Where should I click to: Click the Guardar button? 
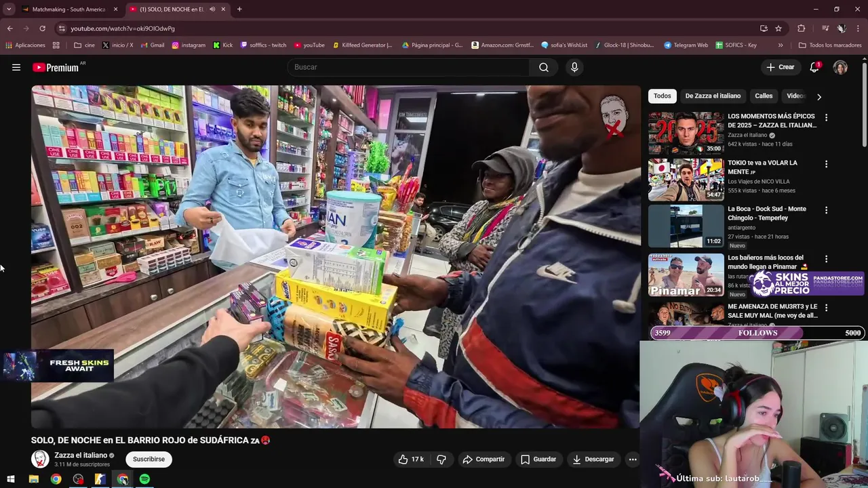click(538, 459)
